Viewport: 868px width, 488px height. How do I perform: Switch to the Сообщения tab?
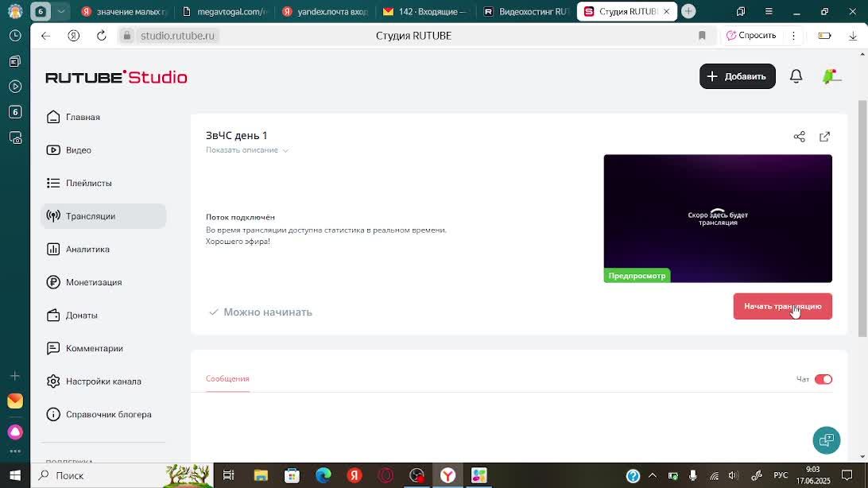coord(227,378)
